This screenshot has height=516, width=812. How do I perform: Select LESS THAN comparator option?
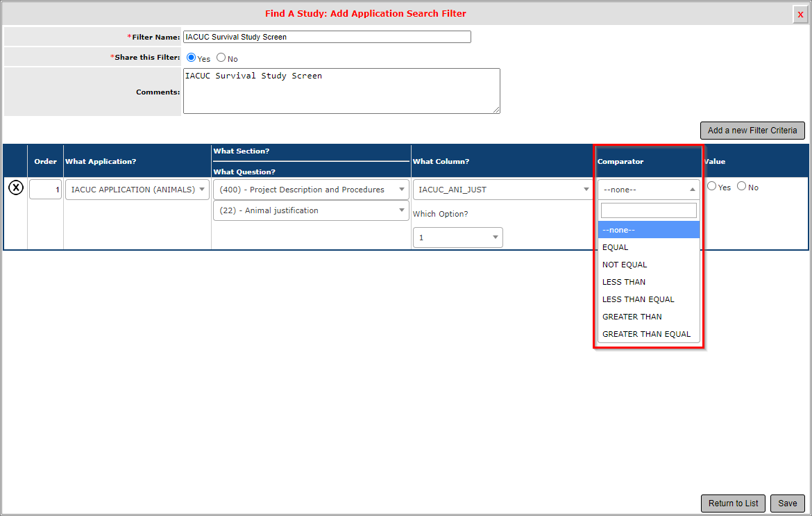point(648,282)
